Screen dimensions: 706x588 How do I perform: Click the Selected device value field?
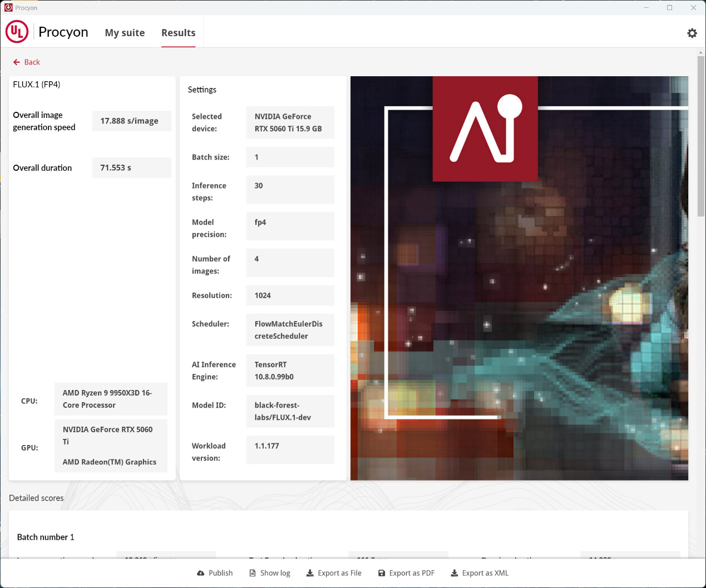[290, 122]
